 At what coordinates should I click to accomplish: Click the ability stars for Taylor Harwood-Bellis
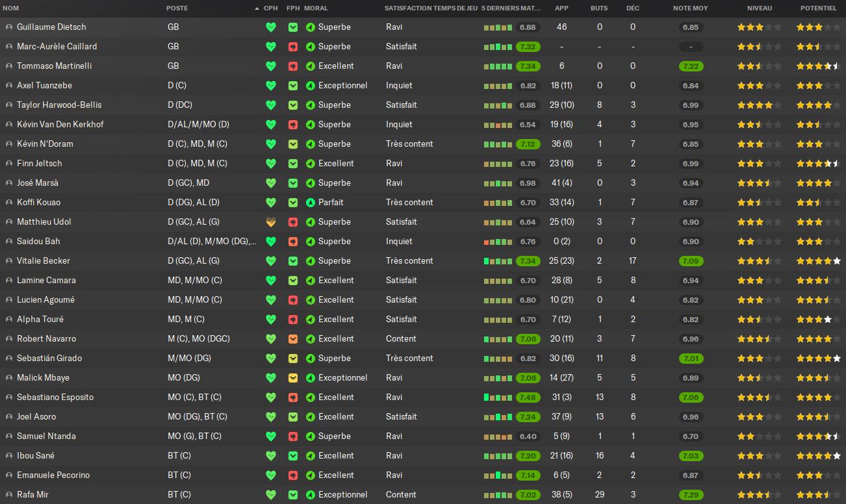[759, 105]
